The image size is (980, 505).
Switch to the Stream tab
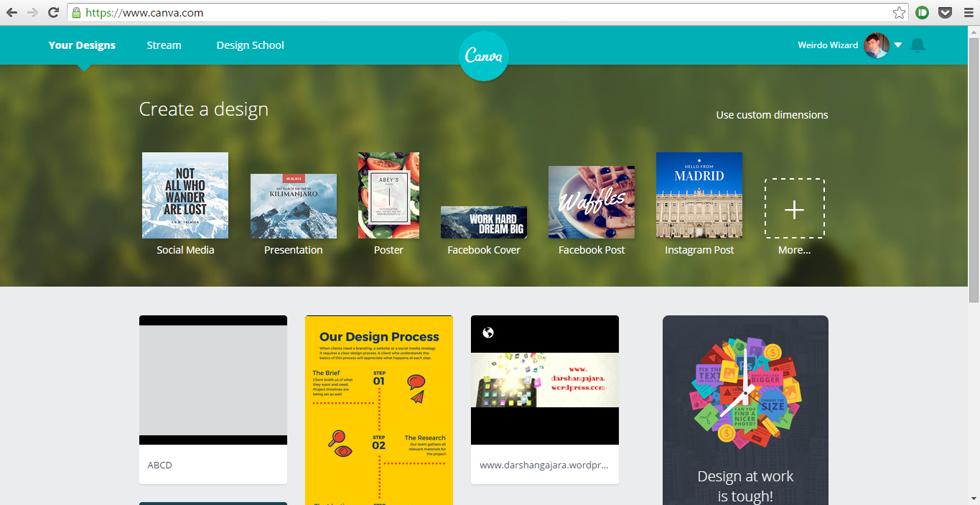[164, 45]
